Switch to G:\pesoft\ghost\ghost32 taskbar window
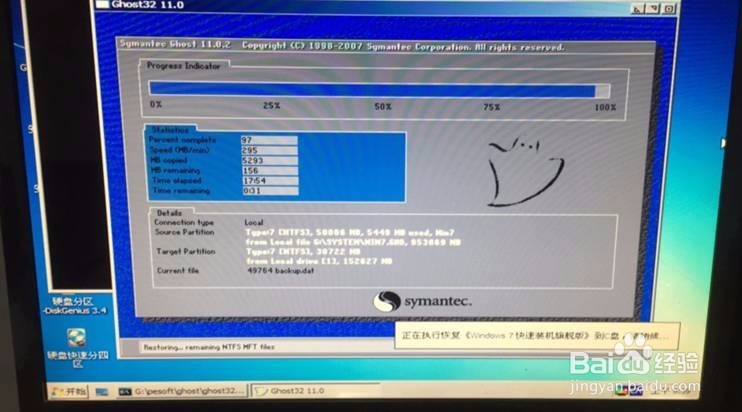742x412 pixels. coord(183,392)
